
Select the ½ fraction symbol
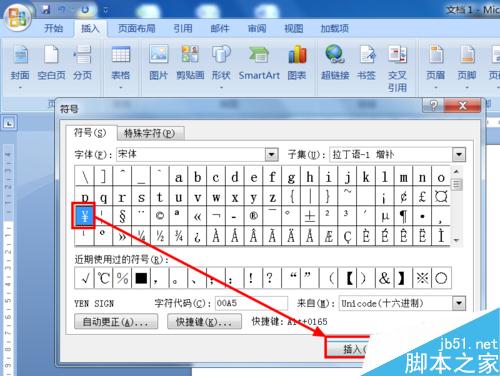[x=160, y=236]
